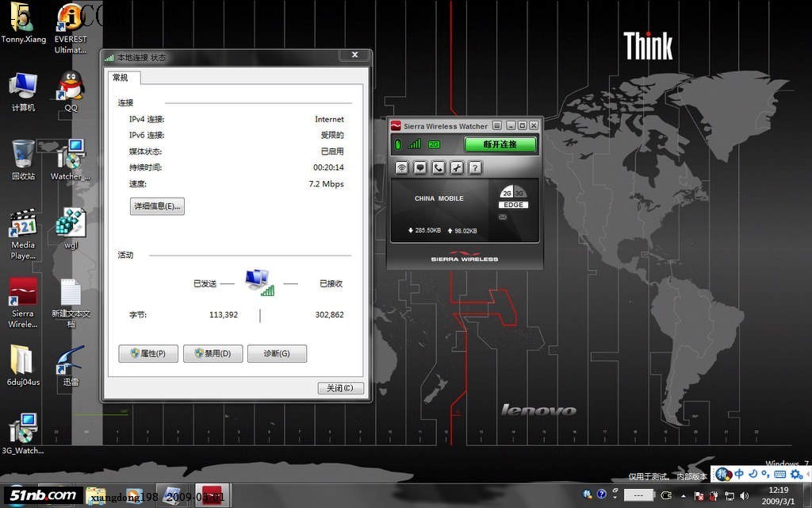Click the compact view button in Watcher titlebar
The image size is (812, 508).
coord(497,125)
